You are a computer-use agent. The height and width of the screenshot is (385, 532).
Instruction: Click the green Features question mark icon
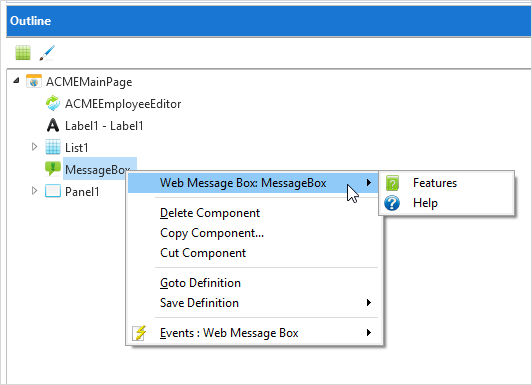[392, 183]
